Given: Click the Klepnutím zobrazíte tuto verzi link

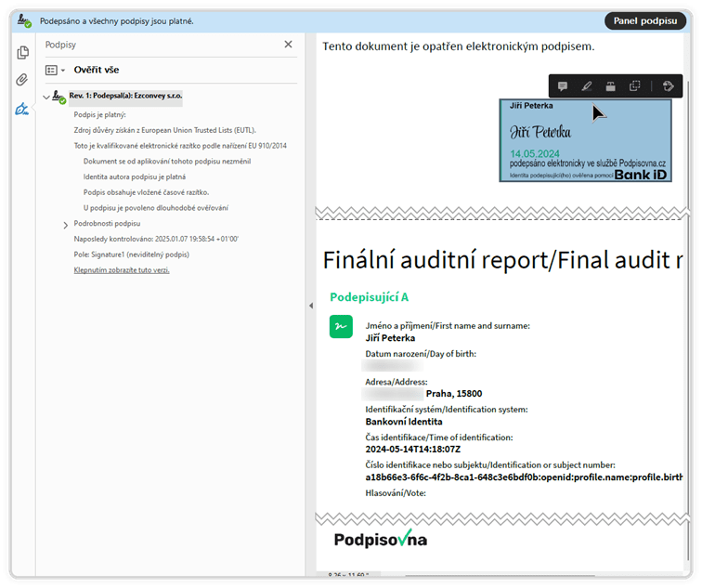Looking at the screenshot, I should click(122, 270).
